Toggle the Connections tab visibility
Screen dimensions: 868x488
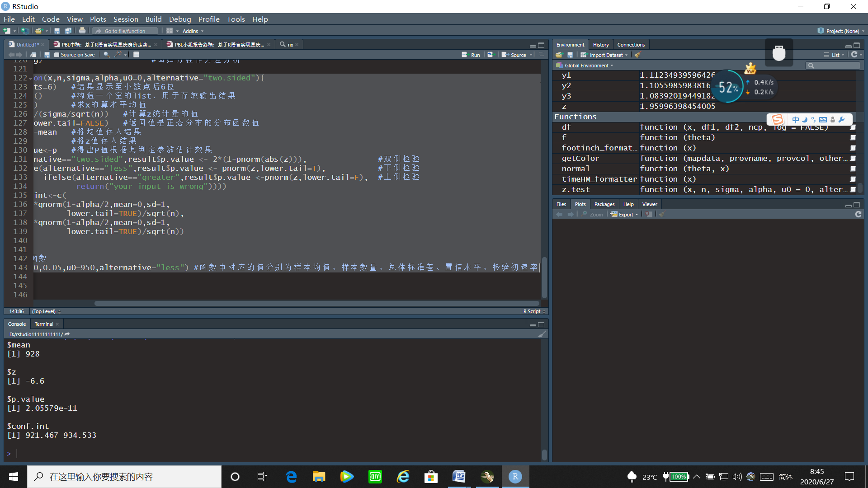coord(630,44)
